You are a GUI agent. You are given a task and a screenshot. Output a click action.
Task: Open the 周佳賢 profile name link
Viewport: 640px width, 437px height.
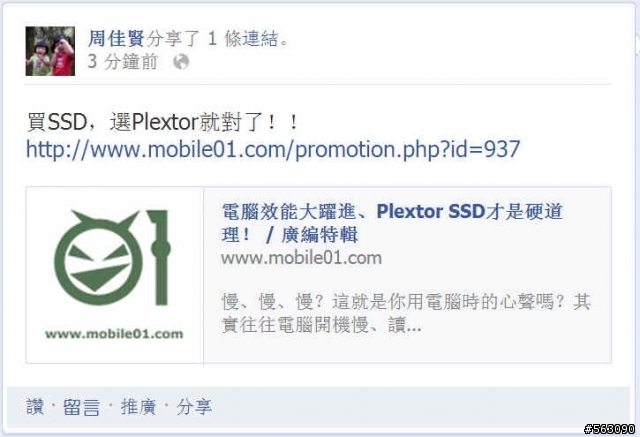(x=116, y=39)
